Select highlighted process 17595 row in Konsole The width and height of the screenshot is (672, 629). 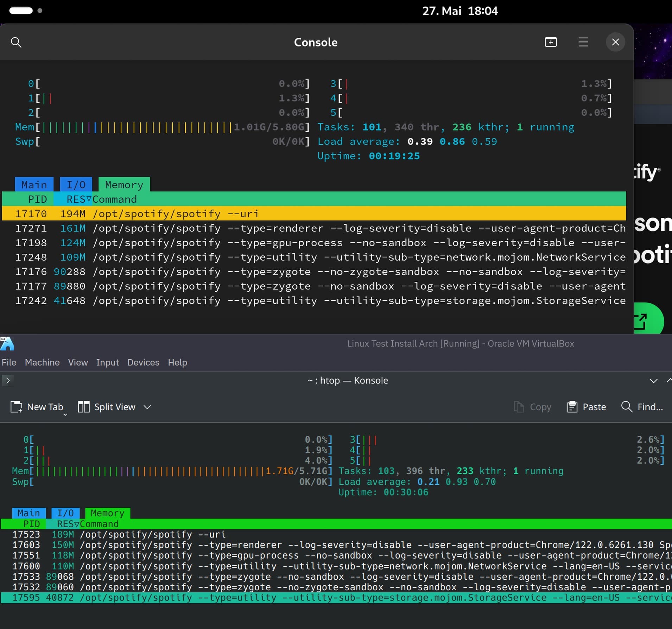coord(336,598)
